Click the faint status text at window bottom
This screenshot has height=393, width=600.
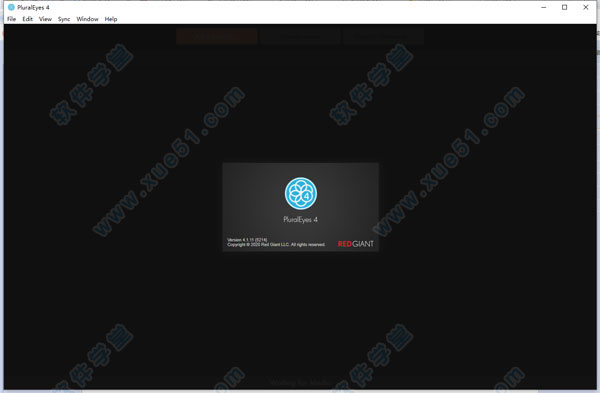coord(300,382)
